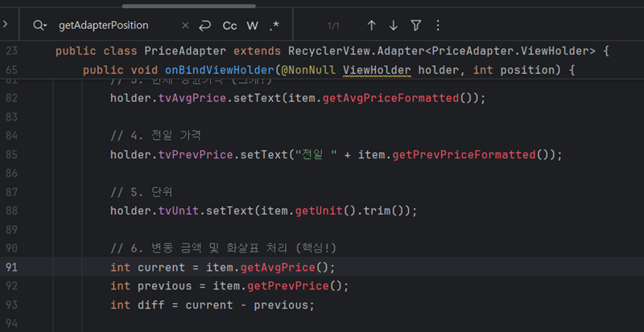The image size is (644, 332).
Task: Insert new line in search field
Action: pyautogui.click(x=204, y=26)
